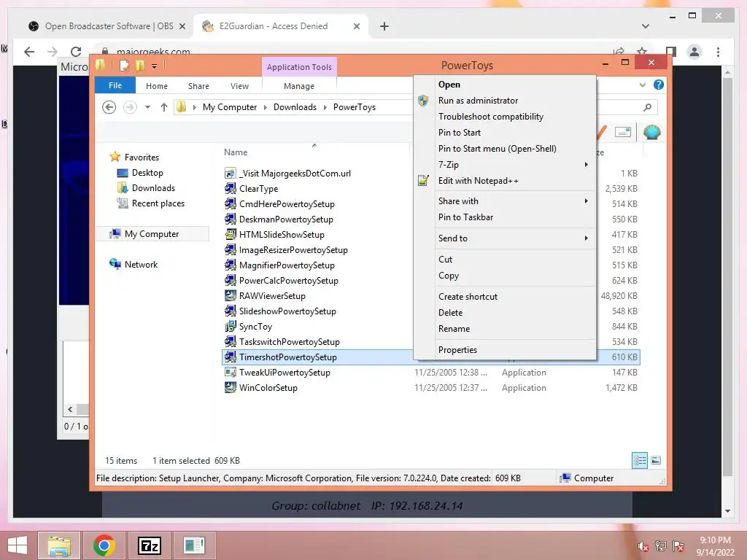Viewport: 747px width, 560px height.
Task: Open the Home ribbon tab
Action: (x=157, y=86)
